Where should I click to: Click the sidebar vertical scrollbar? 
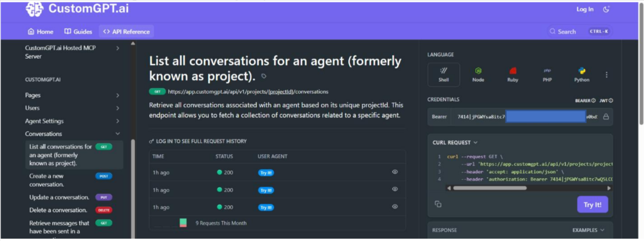coord(133,189)
